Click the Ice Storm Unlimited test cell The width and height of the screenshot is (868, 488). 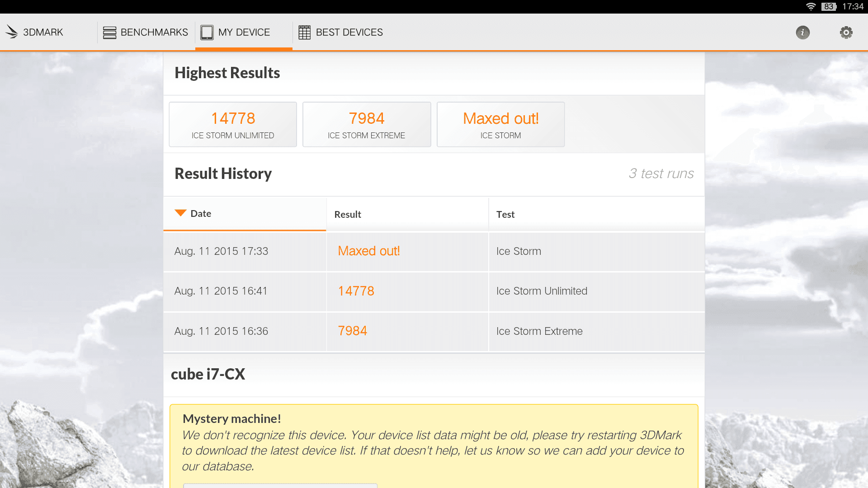point(597,291)
